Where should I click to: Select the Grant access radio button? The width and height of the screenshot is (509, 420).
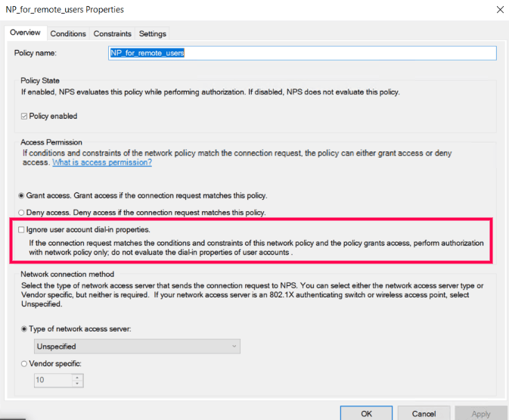point(21,195)
